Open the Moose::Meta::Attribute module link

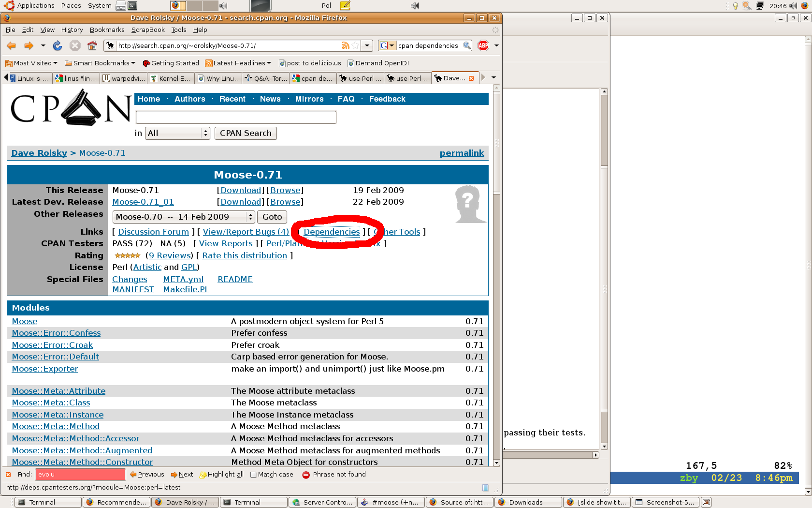(58, 391)
